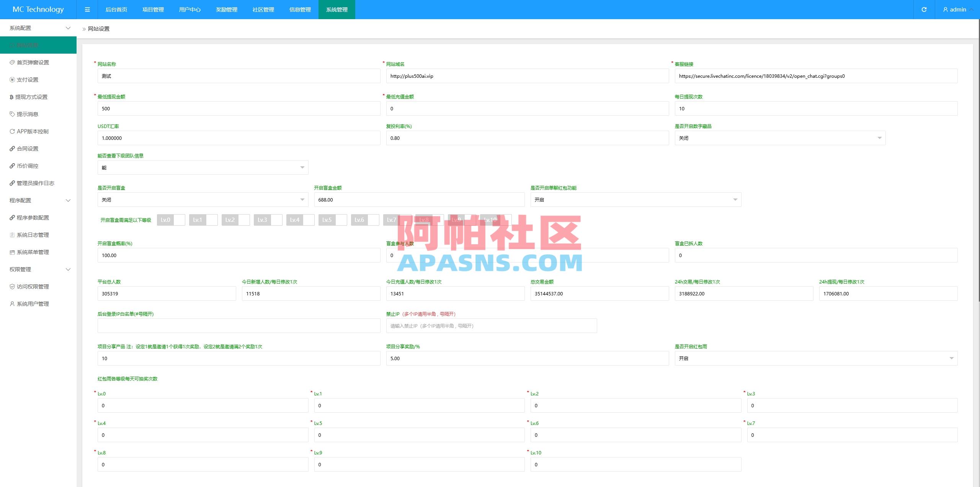Switch to the 项目管理 tab
This screenshot has width=980, height=487.
click(153, 9)
